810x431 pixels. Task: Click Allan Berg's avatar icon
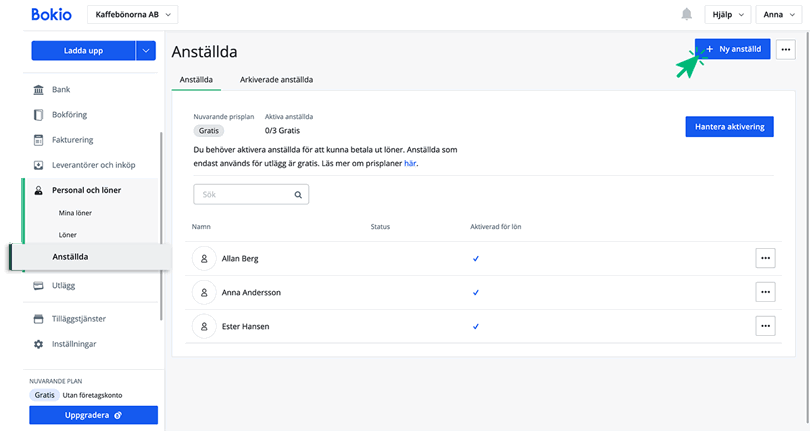click(x=204, y=258)
